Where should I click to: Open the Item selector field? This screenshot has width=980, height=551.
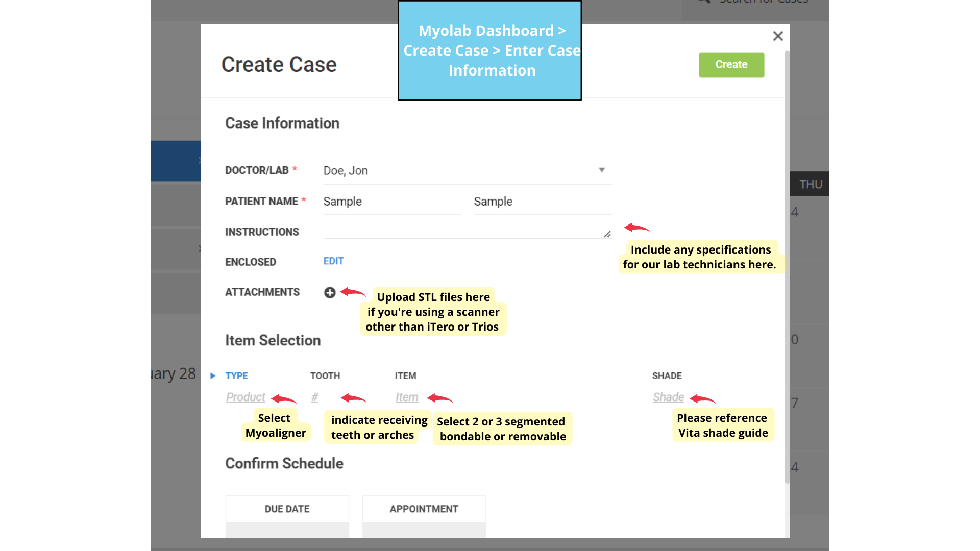tap(407, 397)
